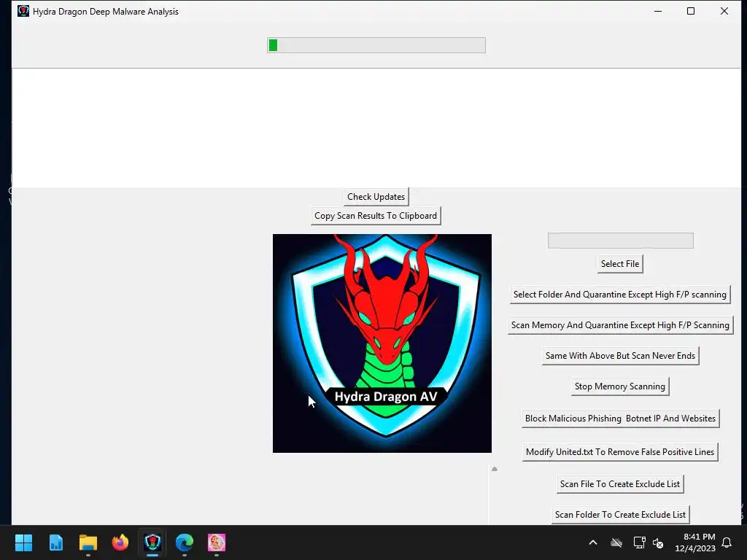Click the Hydra Dragon AV logo image
This screenshot has height=560, width=747.
point(382,343)
